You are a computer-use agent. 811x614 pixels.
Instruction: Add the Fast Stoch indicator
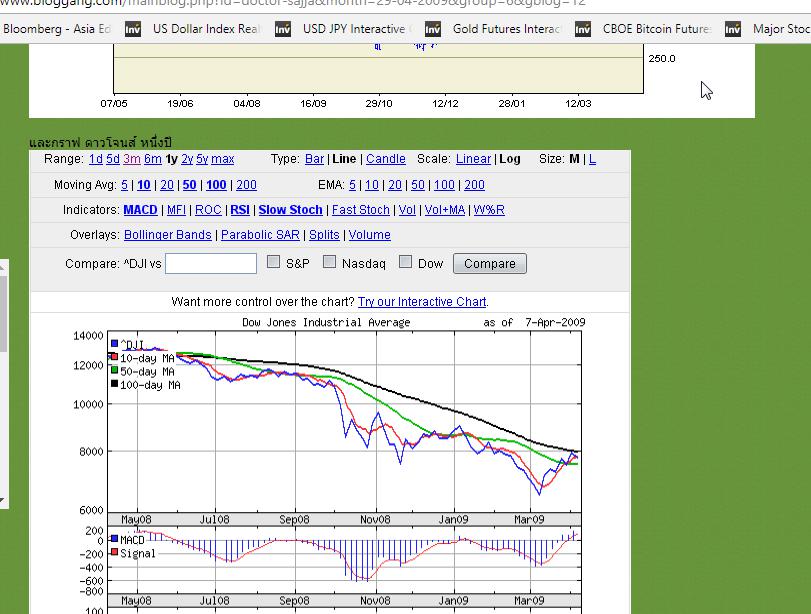(x=361, y=209)
